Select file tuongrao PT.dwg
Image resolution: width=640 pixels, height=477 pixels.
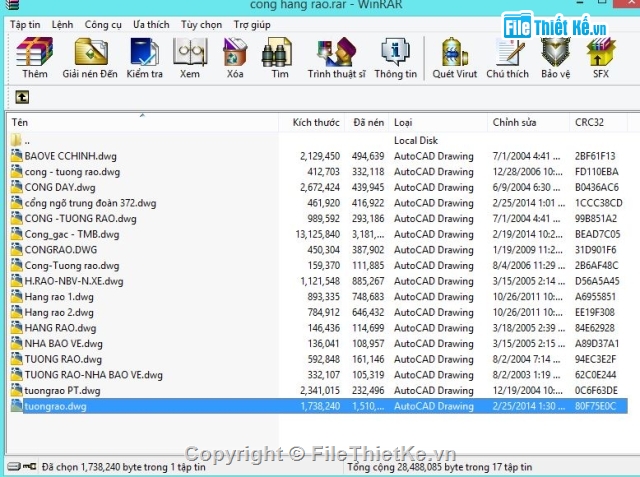point(62,390)
